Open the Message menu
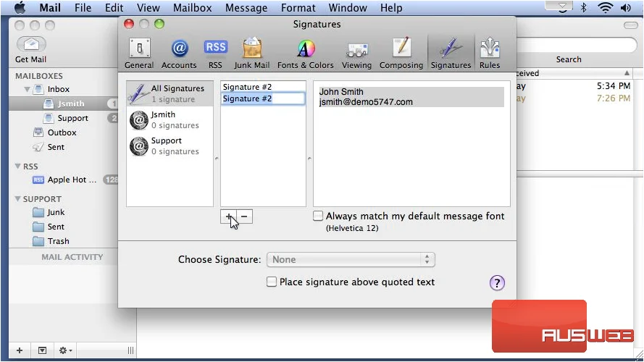This screenshot has width=644, height=362. click(x=246, y=8)
